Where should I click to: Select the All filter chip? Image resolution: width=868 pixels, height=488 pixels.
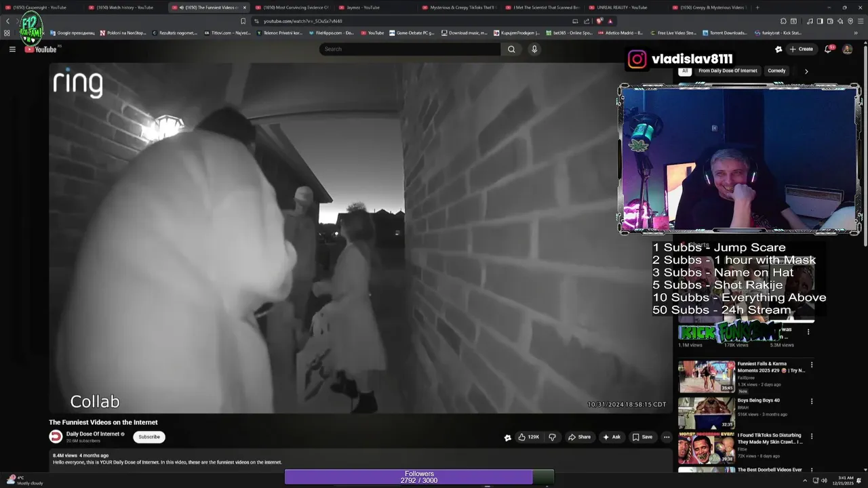(x=685, y=70)
